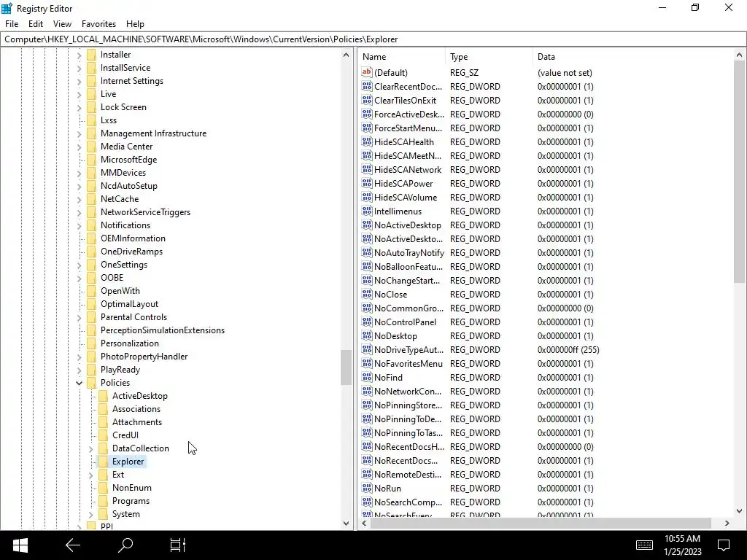This screenshot has height=560, width=747.
Task: Click values pane scroll-right arrow
Action: coord(727,523)
